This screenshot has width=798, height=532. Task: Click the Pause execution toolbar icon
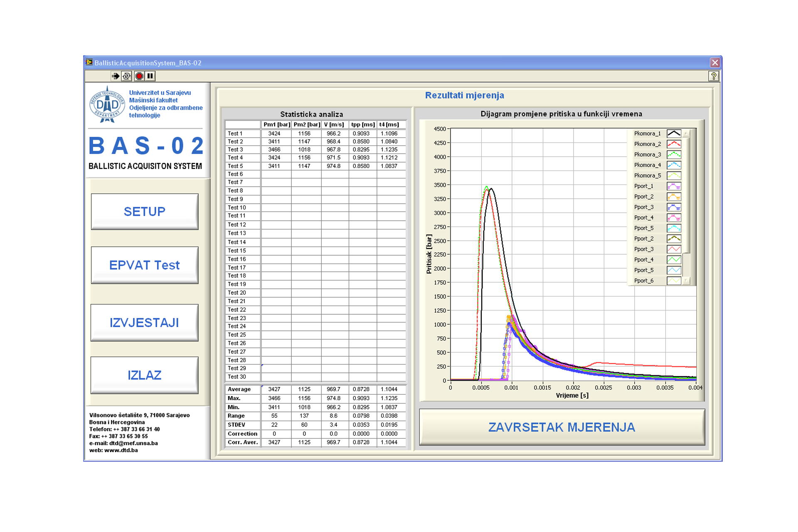click(150, 76)
